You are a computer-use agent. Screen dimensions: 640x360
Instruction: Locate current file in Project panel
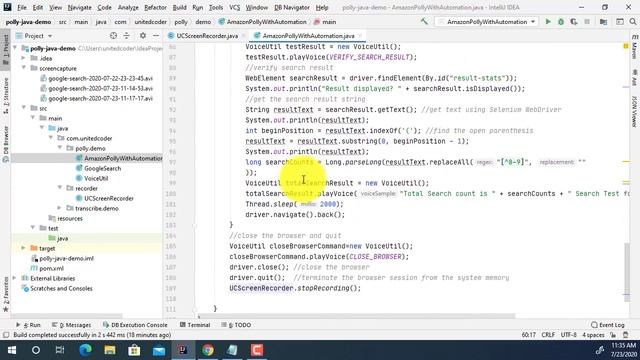pos(113,36)
